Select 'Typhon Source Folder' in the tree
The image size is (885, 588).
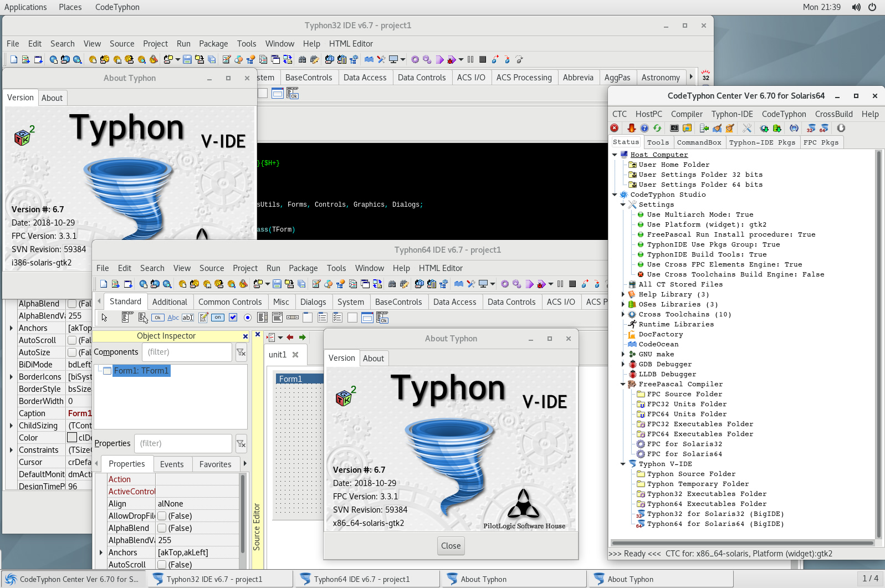(x=691, y=474)
